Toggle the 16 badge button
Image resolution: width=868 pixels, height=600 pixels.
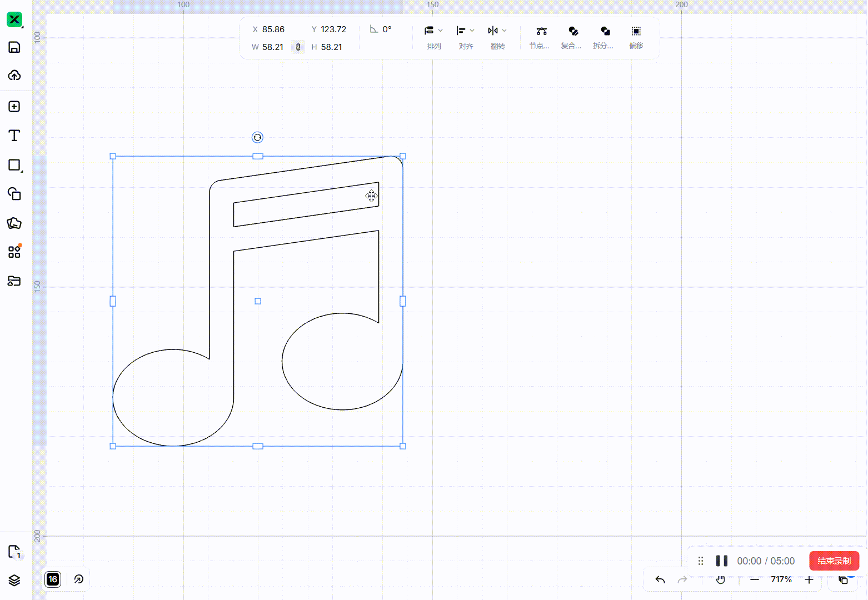[53, 579]
